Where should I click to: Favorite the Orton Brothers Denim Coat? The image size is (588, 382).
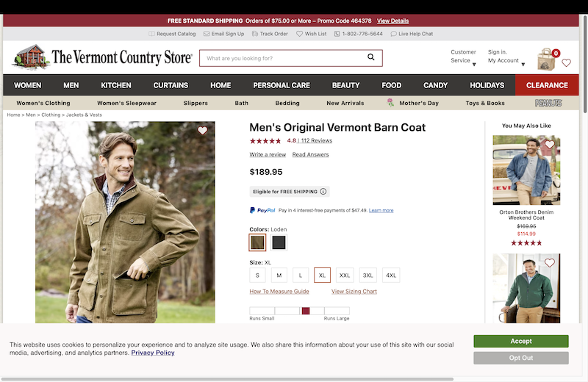pos(549,145)
